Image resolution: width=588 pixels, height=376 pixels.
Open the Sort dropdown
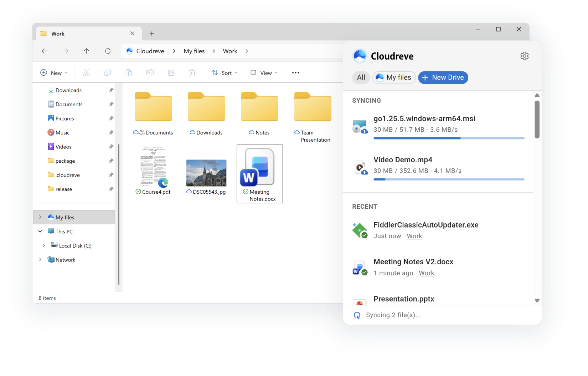[224, 73]
